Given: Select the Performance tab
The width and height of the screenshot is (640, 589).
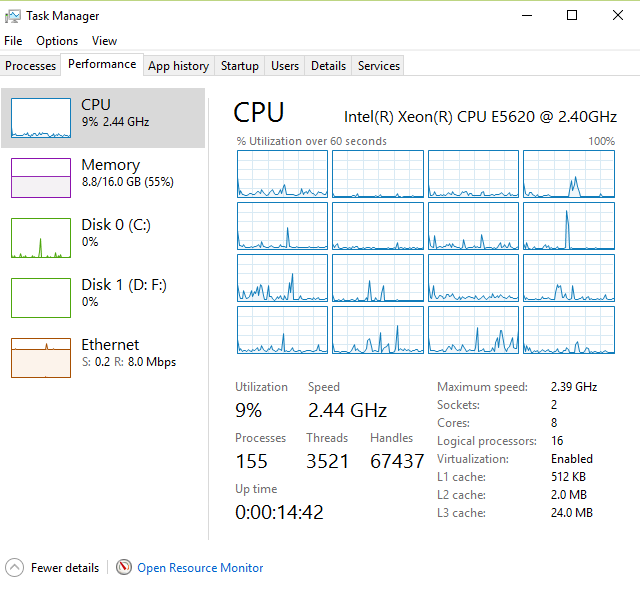Looking at the screenshot, I should 102,64.
